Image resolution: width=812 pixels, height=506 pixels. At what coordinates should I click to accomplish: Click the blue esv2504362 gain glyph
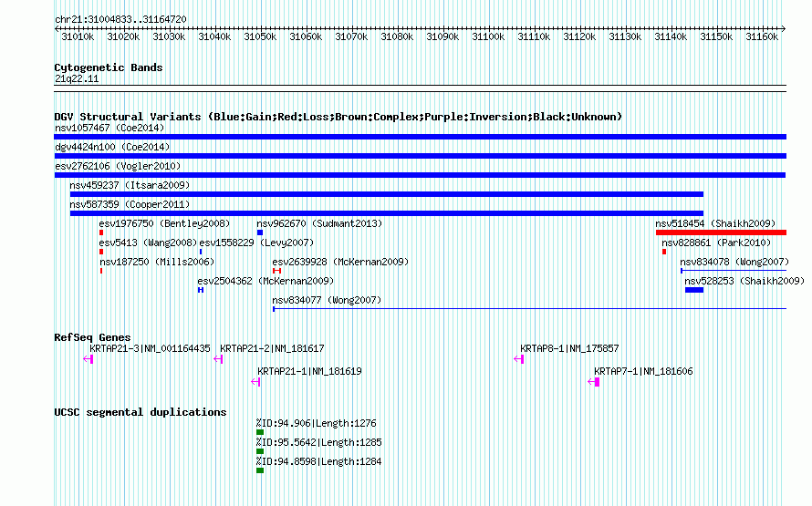tap(201, 290)
